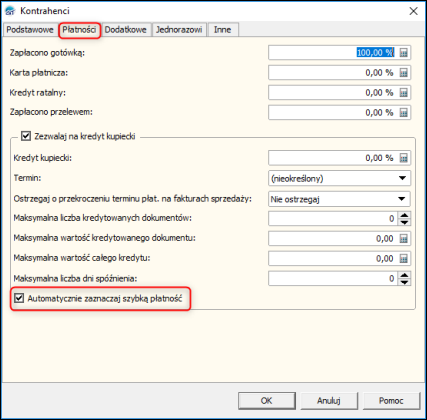
Task: Open calculator icon beside Karta płatnicza
Action: pyautogui.click(x=403, y=73)
